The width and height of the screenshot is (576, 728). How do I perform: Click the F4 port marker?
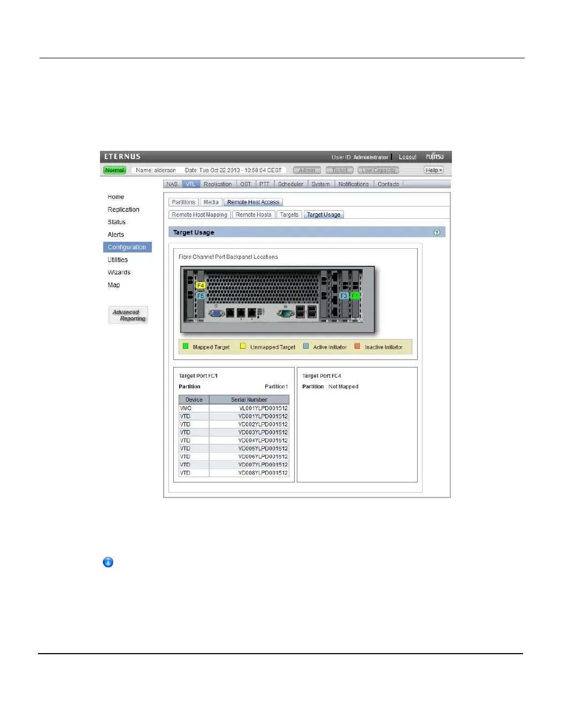pos(201,285)
